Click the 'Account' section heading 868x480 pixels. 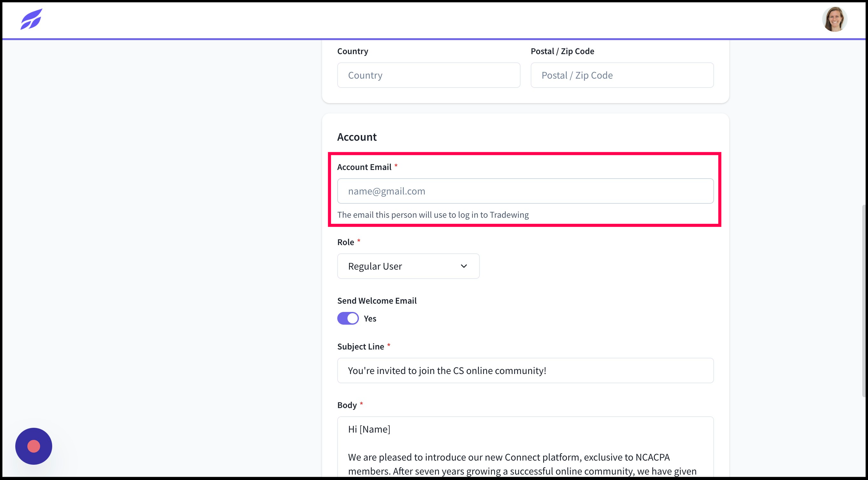coord(357,137)
